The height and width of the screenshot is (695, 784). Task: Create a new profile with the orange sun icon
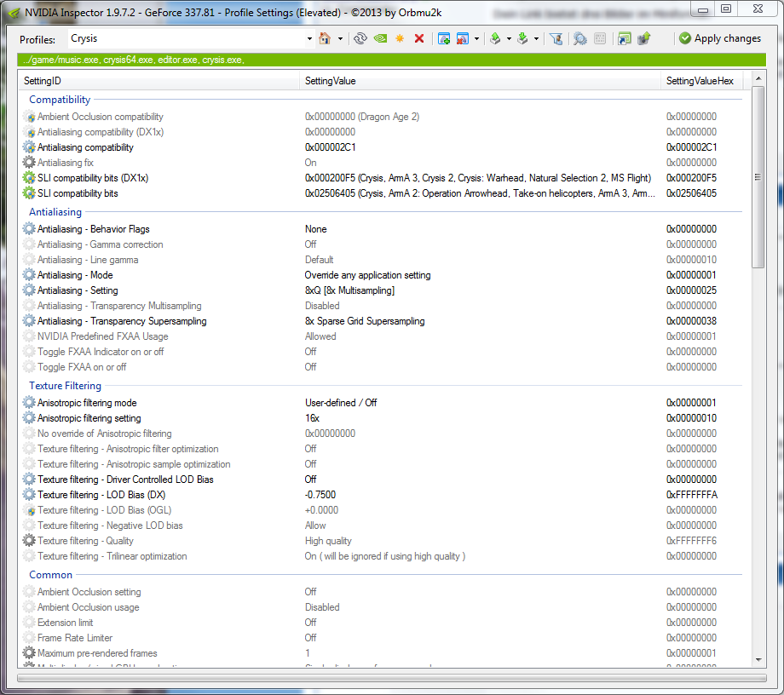tap(400, 38)
